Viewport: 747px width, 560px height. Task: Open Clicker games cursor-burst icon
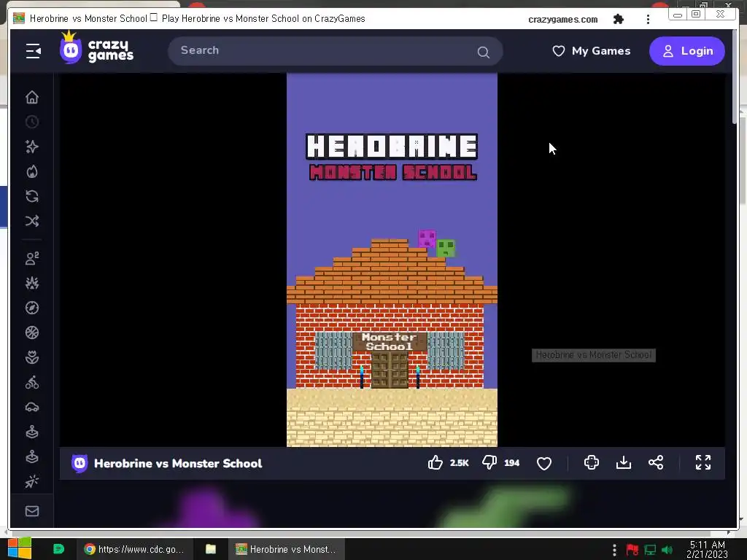(x=32, y=481)
